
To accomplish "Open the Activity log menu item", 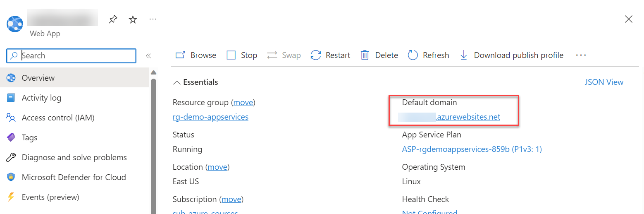I will pyautogui.click(x=41, y=98).
